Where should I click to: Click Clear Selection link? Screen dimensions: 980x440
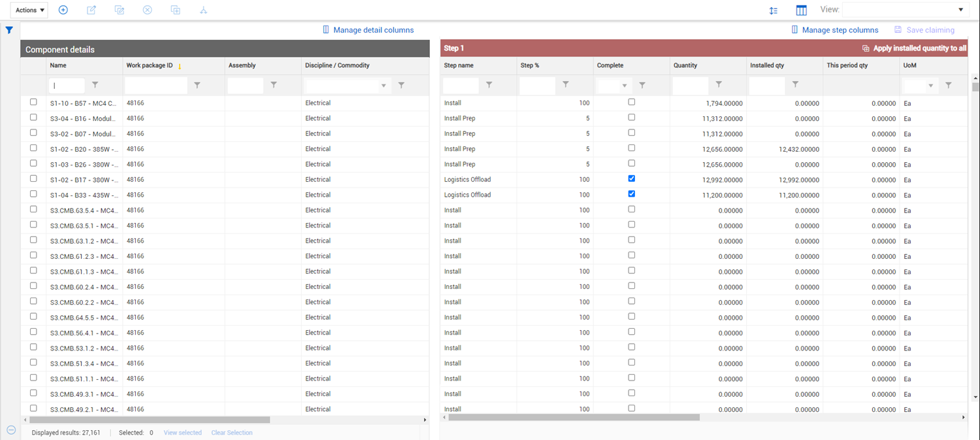232,433
